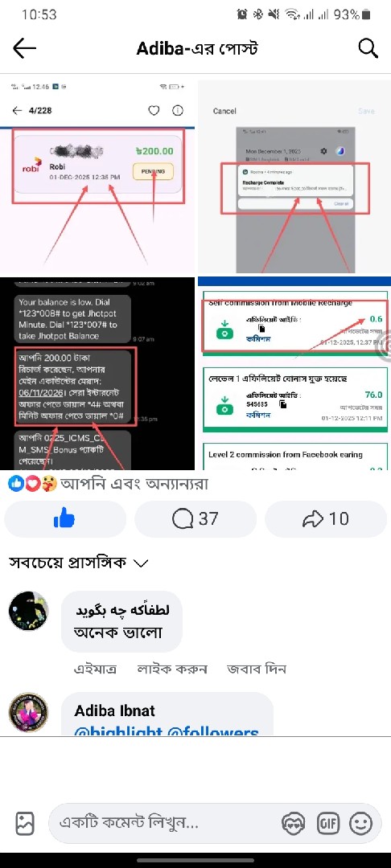Image resolution: width=391 pixels, height=868 pixels.
Task: Open search with the magnifier icon
Action: coord(368,49)
